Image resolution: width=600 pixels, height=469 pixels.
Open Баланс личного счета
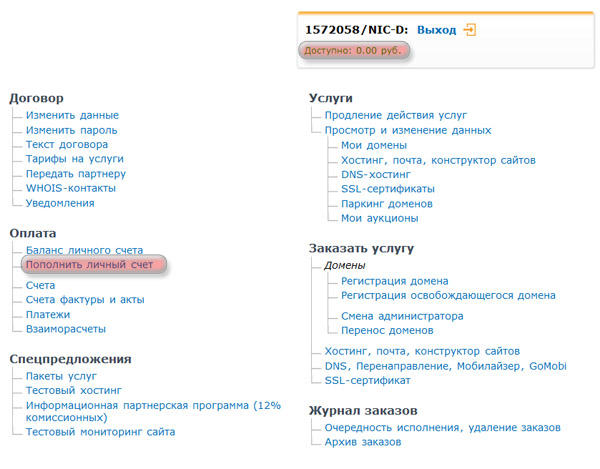click(x=84, y=250)
